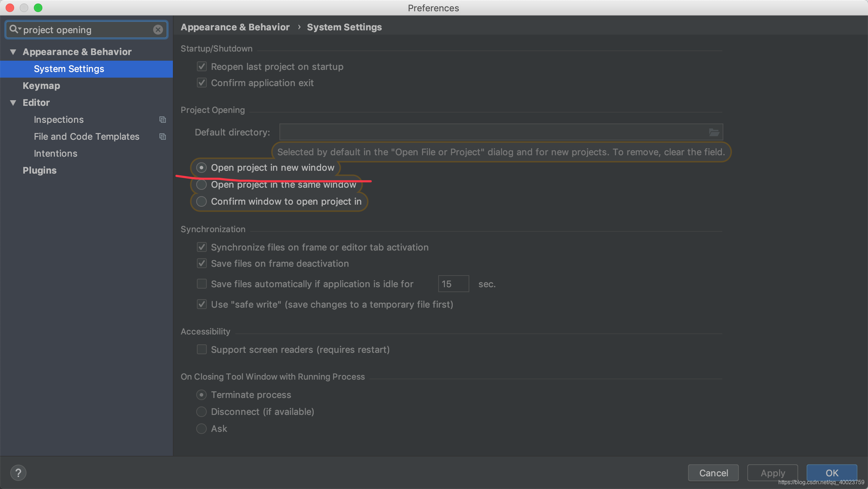Choose Confirm window to open project in
This screenshot has width=868, height=489.
[201, 201]
